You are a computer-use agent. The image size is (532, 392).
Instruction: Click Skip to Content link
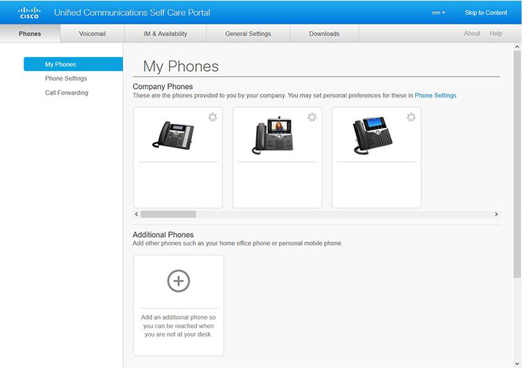click(486, 13)
